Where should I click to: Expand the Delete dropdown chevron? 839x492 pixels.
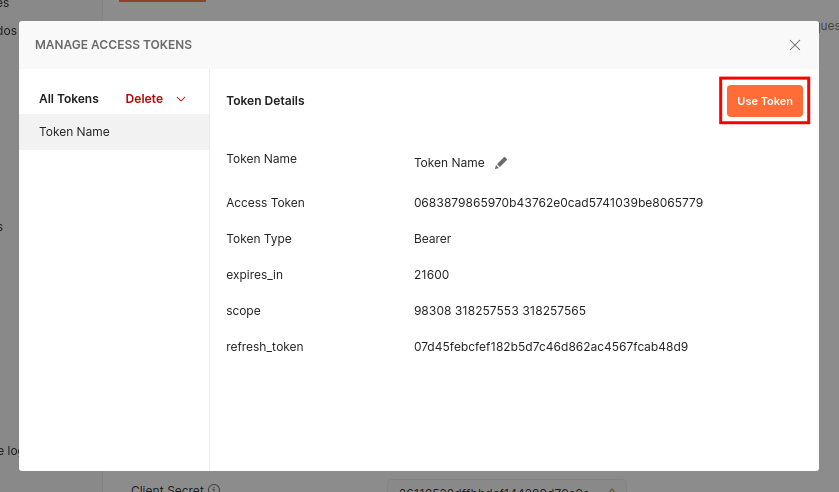[x=181, y=99]
